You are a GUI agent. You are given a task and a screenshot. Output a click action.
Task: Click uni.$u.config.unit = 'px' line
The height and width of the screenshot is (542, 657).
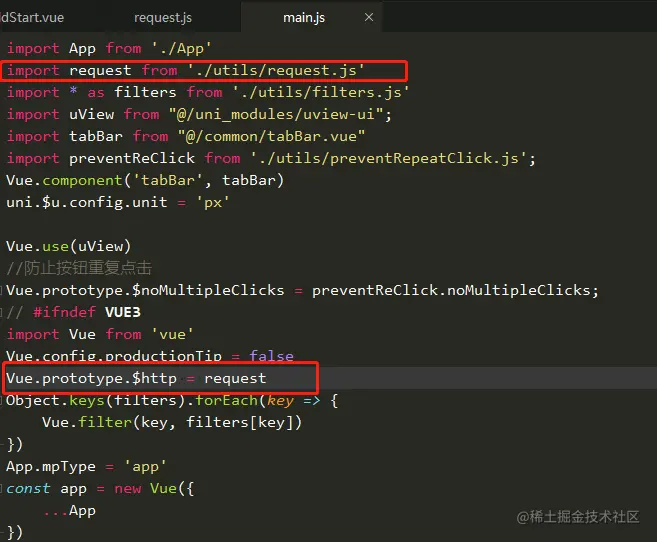point(118,202)
